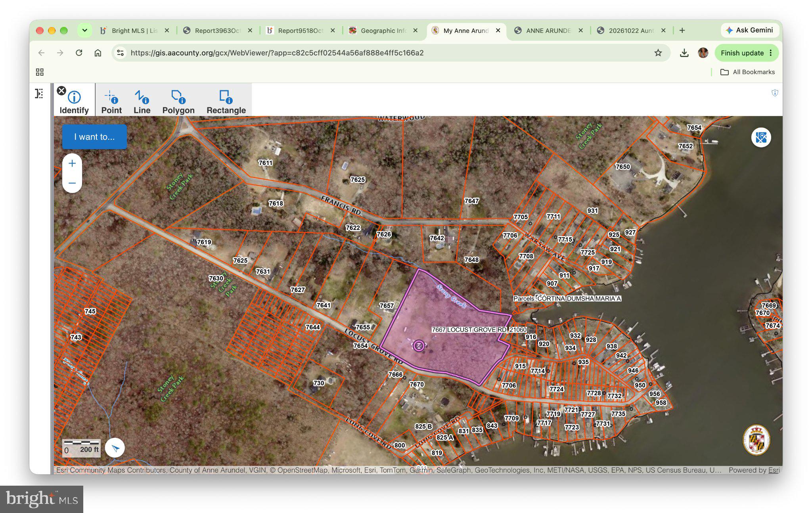Open a new browser tab

pyautogui.click(x=682, y=31)
